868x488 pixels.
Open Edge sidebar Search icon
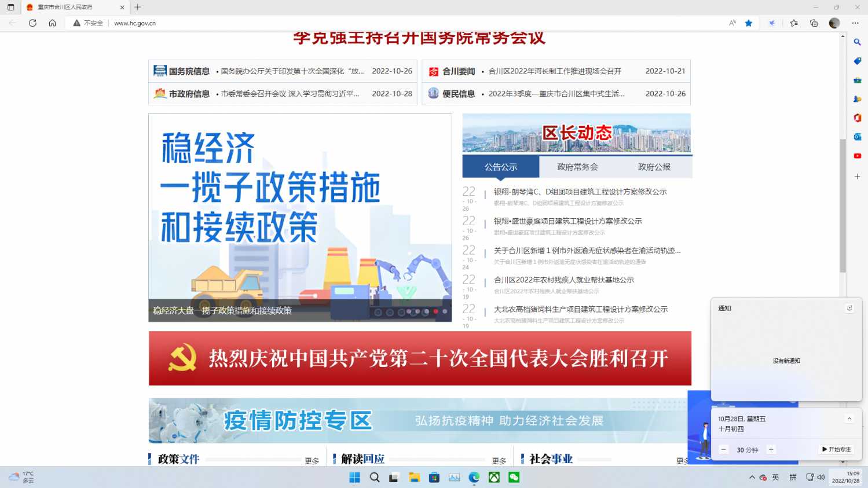click(857, 42)
